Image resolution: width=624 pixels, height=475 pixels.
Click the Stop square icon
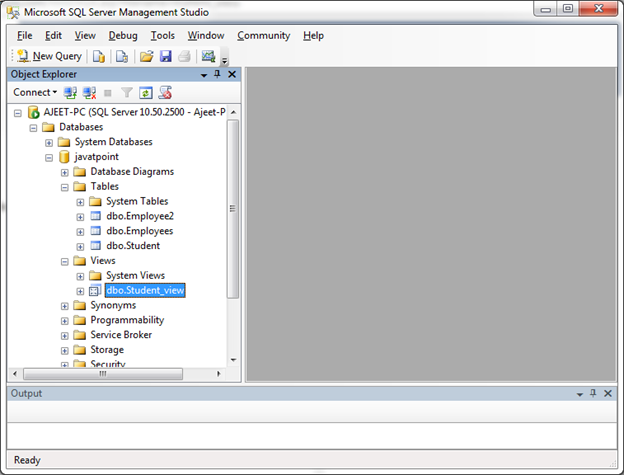107,93
